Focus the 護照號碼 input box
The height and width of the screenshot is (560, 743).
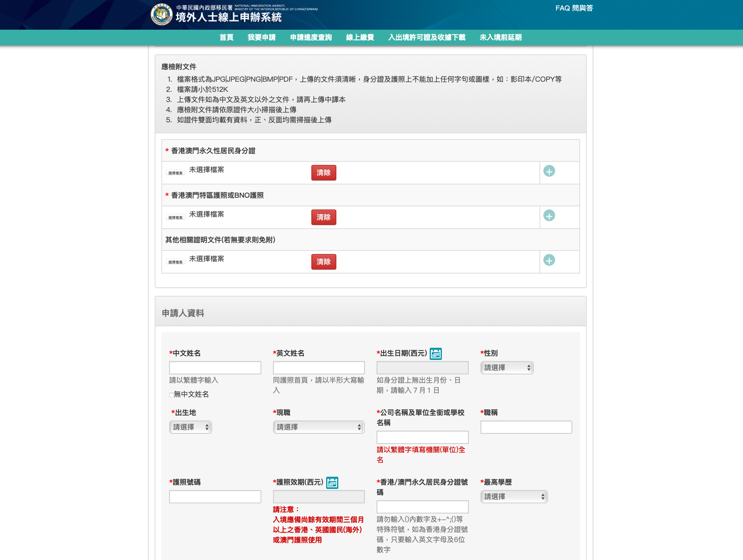coord(215,497)
